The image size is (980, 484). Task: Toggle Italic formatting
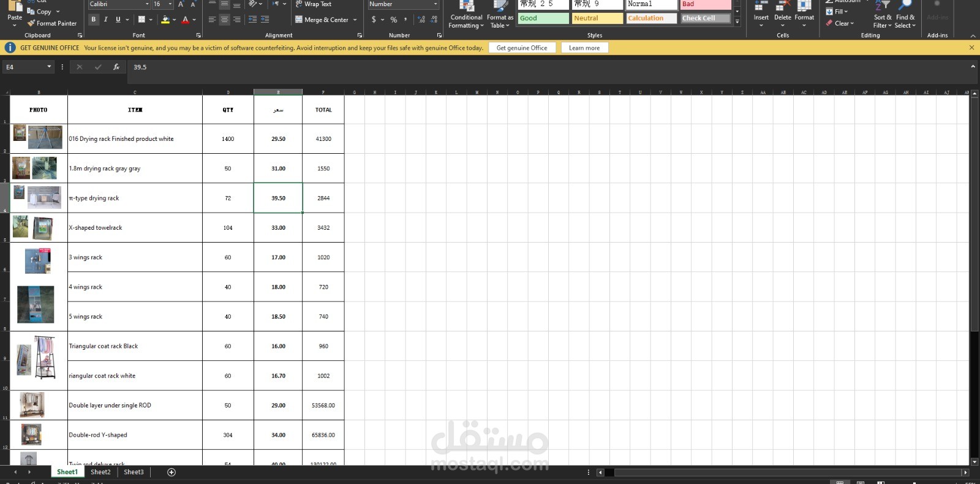pos(105,20)
